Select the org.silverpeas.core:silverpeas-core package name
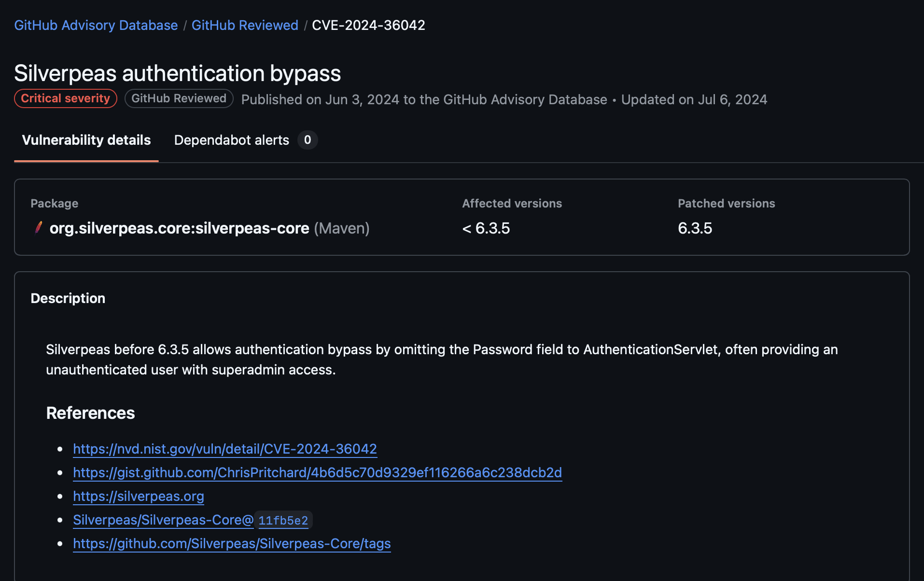 tap(179, 228)
